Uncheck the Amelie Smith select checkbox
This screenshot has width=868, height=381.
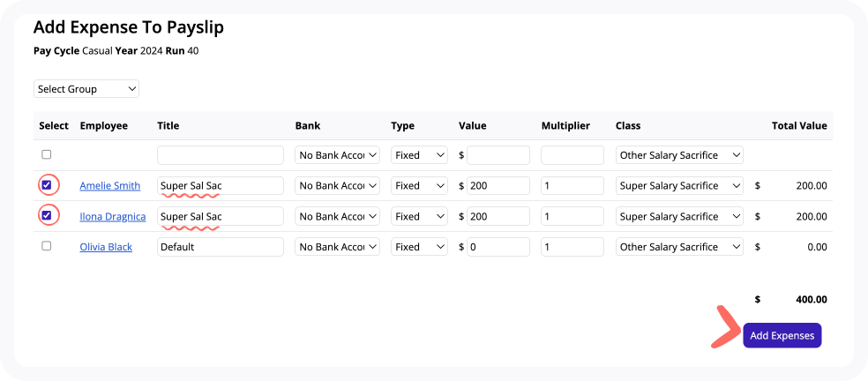click(x=47, y=185)
